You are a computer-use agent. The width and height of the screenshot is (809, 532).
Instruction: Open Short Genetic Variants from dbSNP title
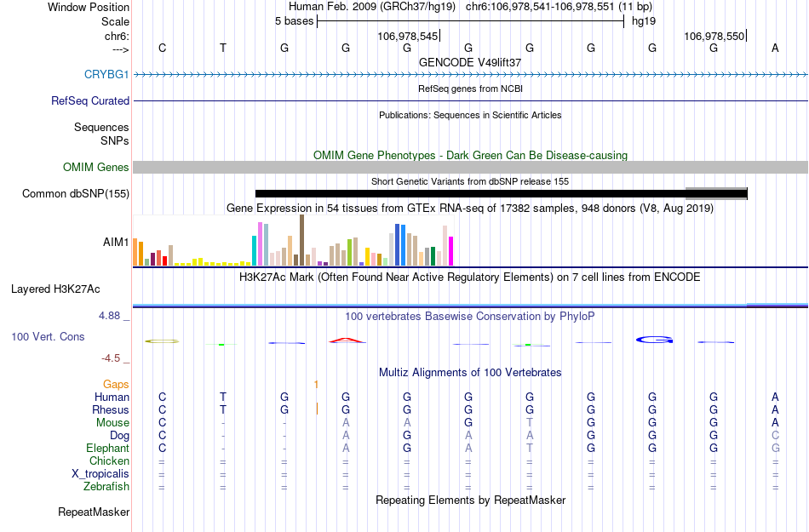pyautogui.click(x=470, y=181)
